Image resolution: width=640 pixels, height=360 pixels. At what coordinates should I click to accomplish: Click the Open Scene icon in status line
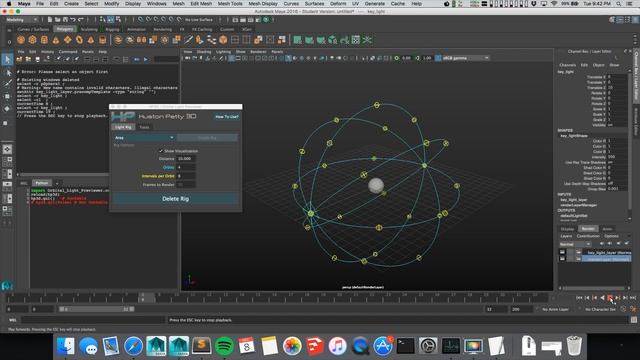58,20
